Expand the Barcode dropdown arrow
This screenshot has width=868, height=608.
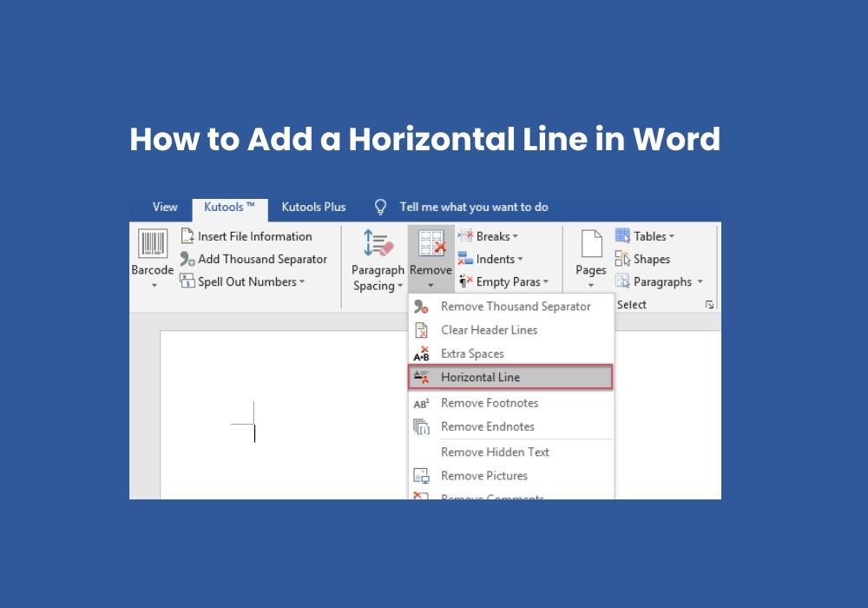click(155, 285)
